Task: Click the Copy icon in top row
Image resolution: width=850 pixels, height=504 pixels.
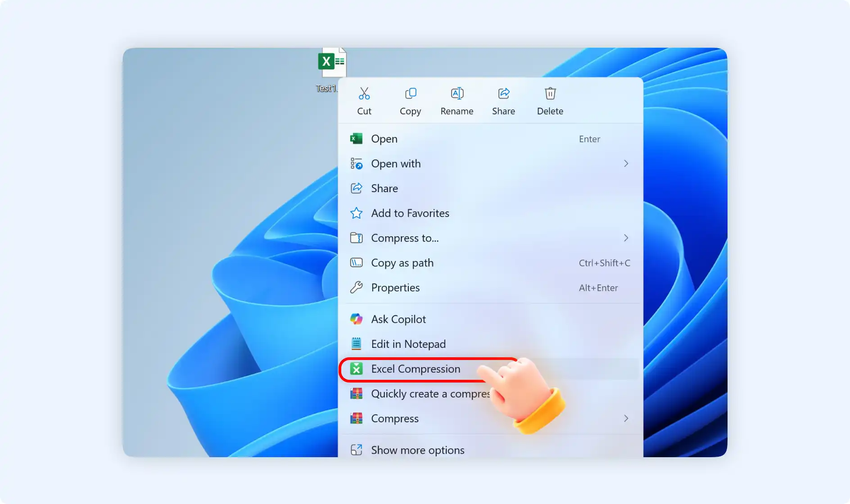Action: point(411,93)
